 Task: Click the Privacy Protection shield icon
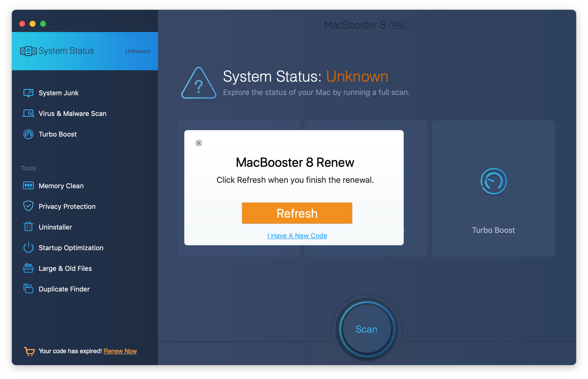(x=28, y=206)
